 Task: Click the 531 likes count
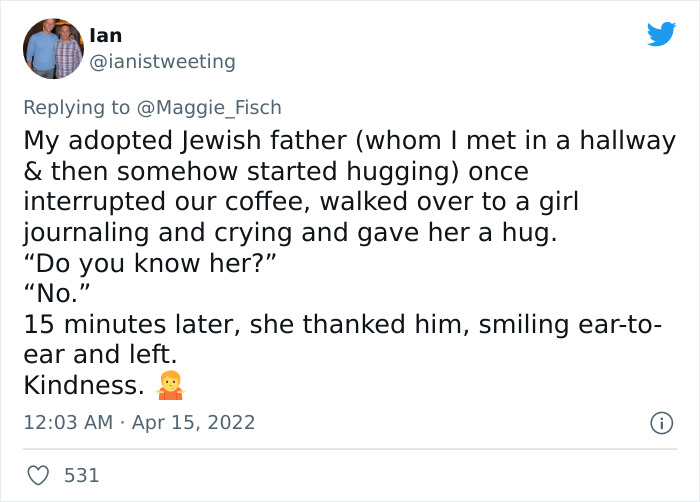[x=82, y=476]
